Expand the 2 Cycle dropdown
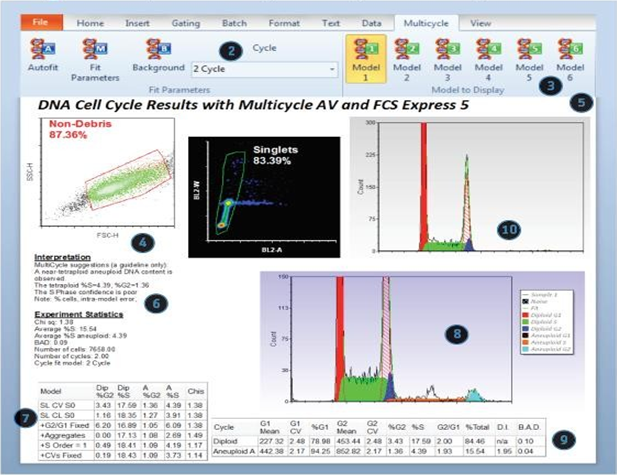Viewport: 617px width, 475px height. [x=330, y=71]
